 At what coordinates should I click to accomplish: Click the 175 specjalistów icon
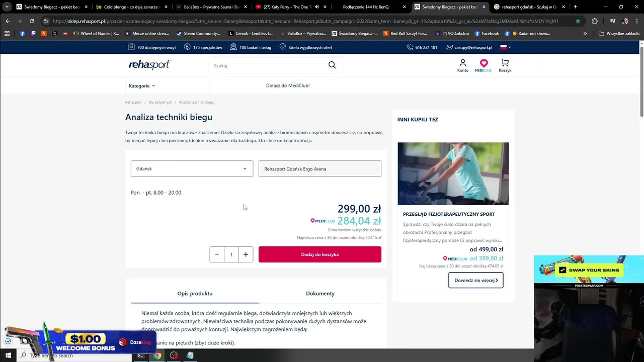pos(187,47)
